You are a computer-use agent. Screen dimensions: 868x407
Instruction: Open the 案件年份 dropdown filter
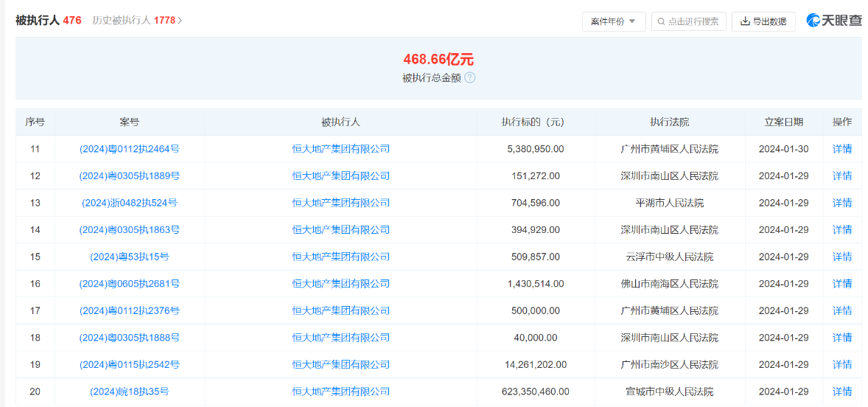(x=613, y=21)
